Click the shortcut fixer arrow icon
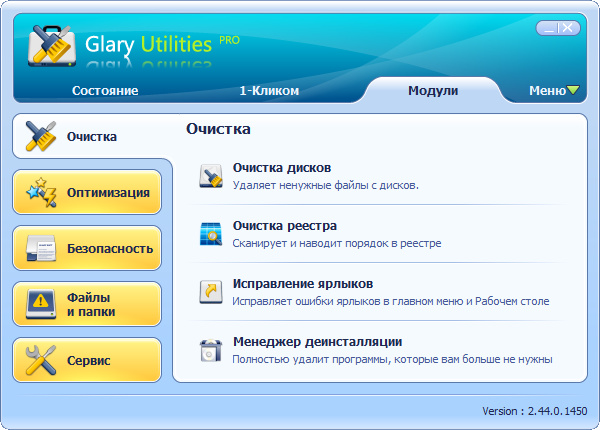600x430 pixels. click(x=211, y=292)
